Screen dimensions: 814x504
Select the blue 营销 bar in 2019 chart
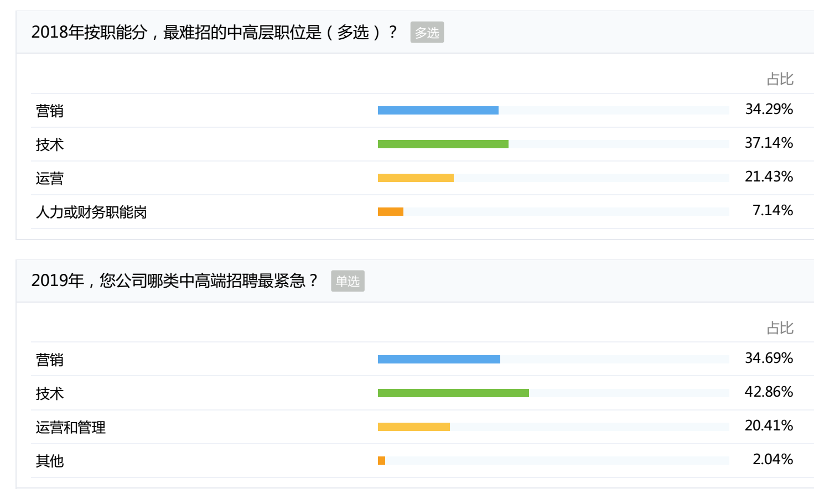[x=439, y=360]
